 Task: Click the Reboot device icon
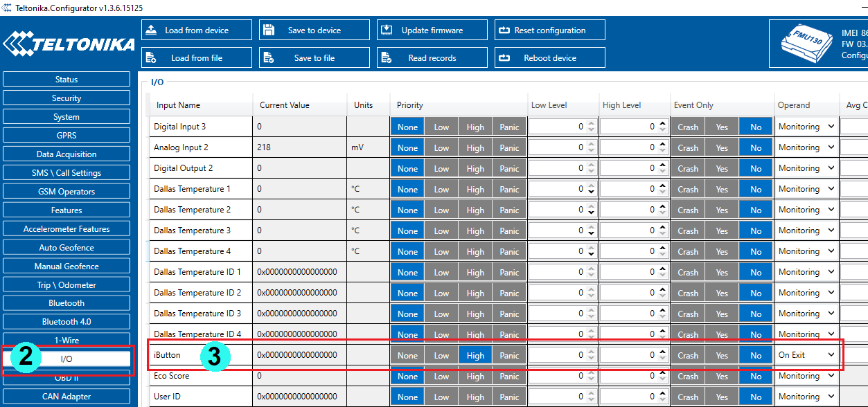tap(504, 58)
